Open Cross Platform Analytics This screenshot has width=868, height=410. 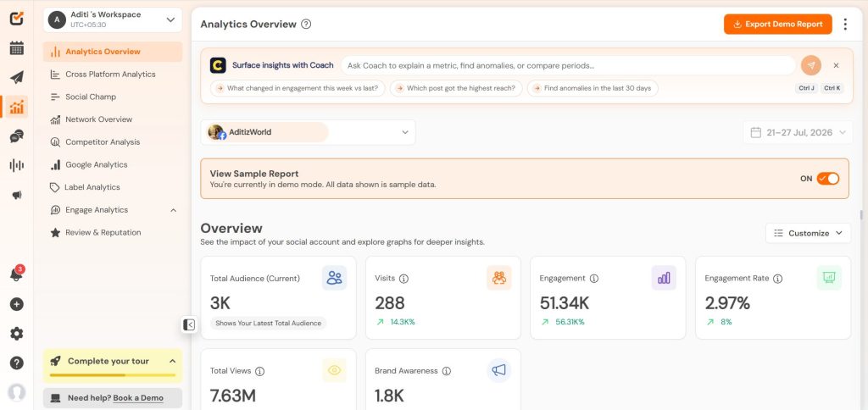(x=113, y=75)
